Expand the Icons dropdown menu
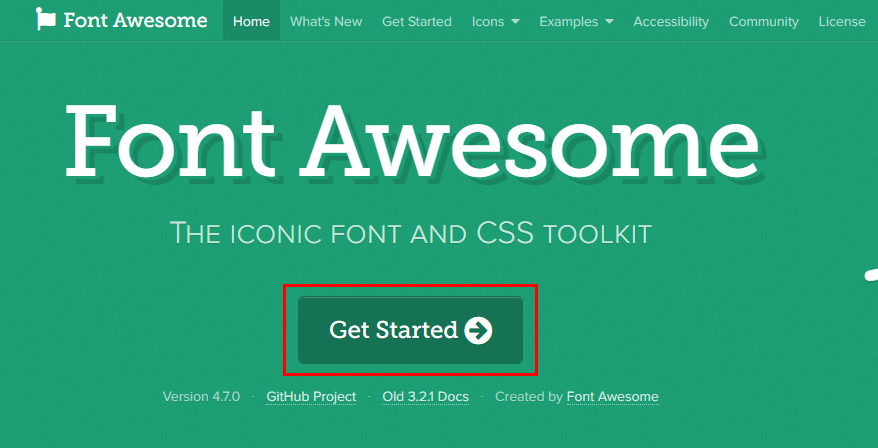Viewport: 878px width, 448px height. (496, 22)
